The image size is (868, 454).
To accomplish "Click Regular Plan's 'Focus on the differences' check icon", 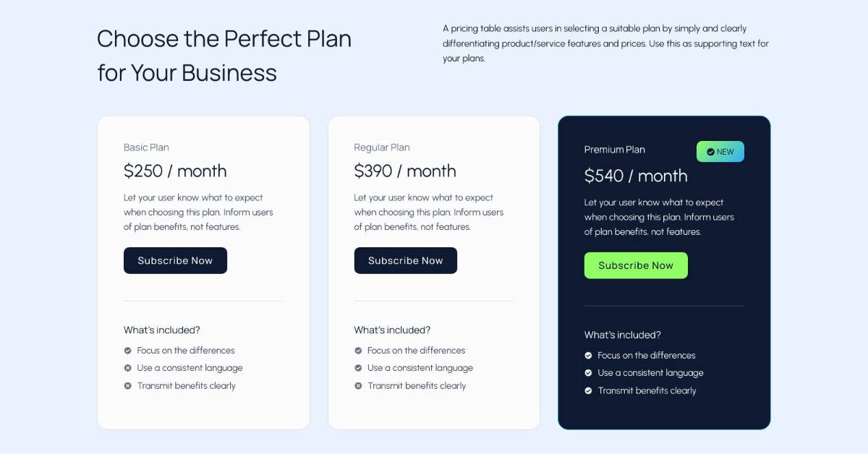I will 358,351.
